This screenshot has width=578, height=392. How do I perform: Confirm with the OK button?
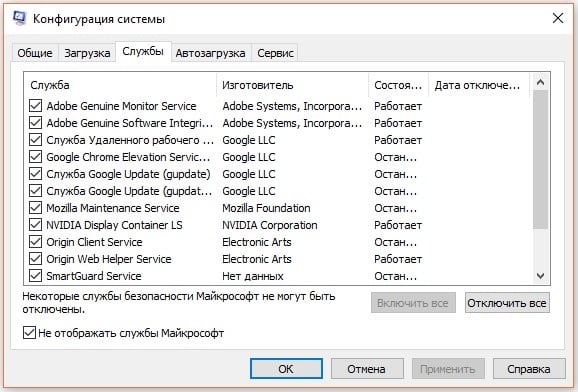286,369
